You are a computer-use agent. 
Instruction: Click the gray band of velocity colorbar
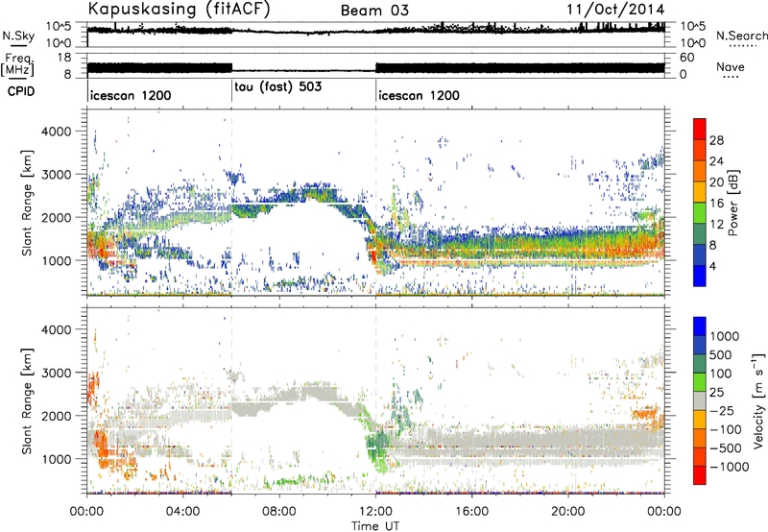pos(700,401)
